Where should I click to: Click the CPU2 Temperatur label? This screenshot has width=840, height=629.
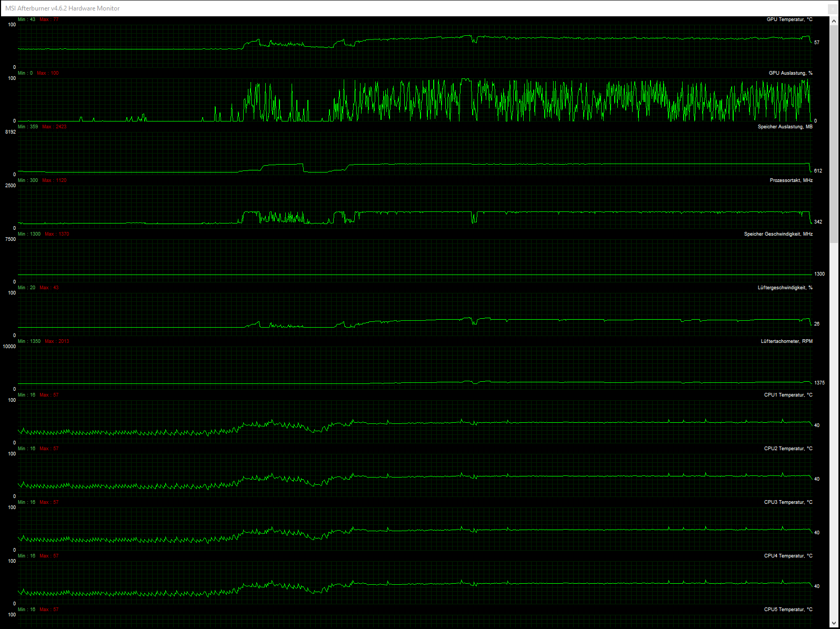(788, 449)
